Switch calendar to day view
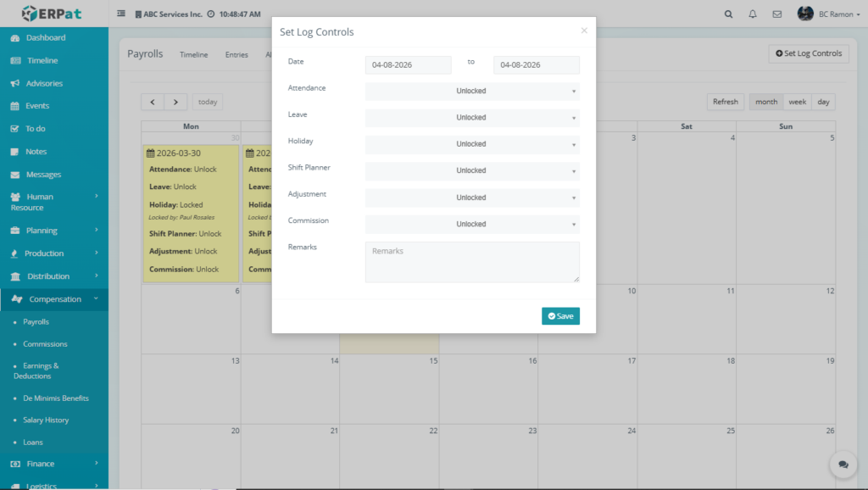 pyautogui.click(x=823, y=102)
